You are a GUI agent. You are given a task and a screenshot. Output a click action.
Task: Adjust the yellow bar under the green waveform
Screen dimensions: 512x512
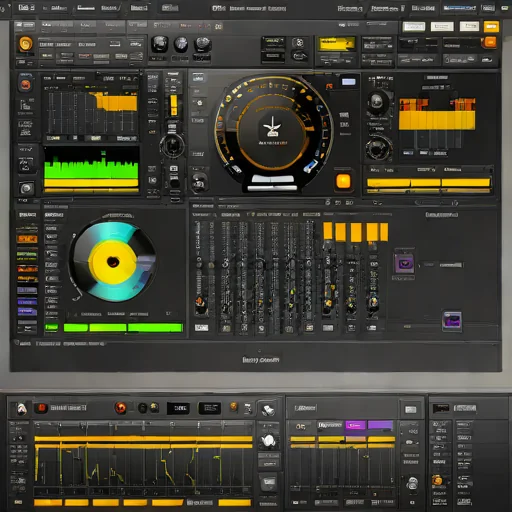(91, 183)
